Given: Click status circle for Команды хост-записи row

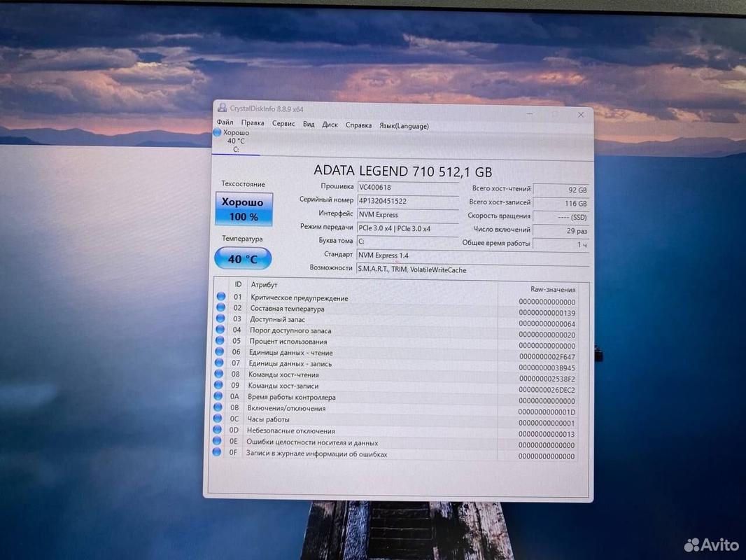Looking at the screenshot, I should pyautogui.click(x=219, y=385).
